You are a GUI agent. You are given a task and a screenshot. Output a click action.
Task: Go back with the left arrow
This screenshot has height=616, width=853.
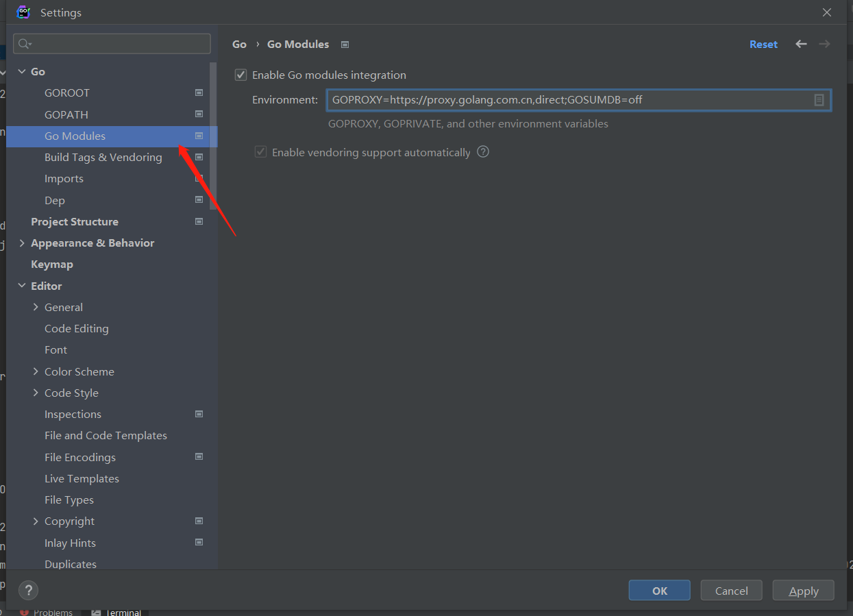click(801, 44)
